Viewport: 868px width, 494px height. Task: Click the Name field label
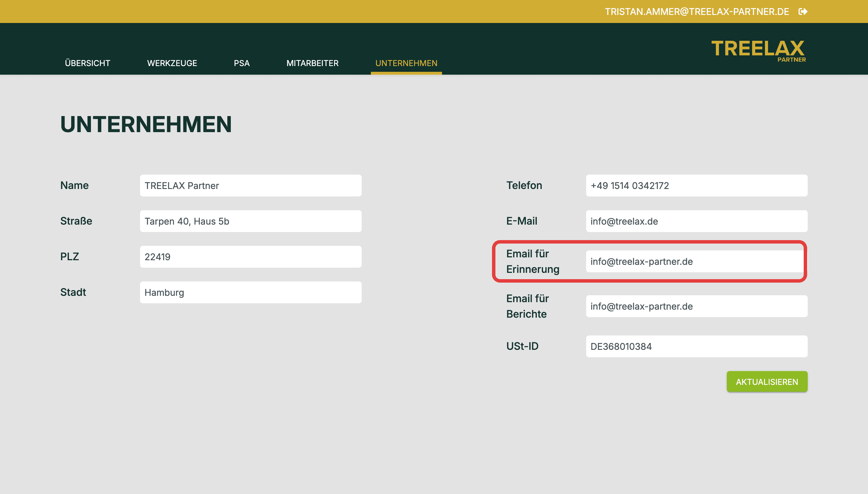pos(75,185)
